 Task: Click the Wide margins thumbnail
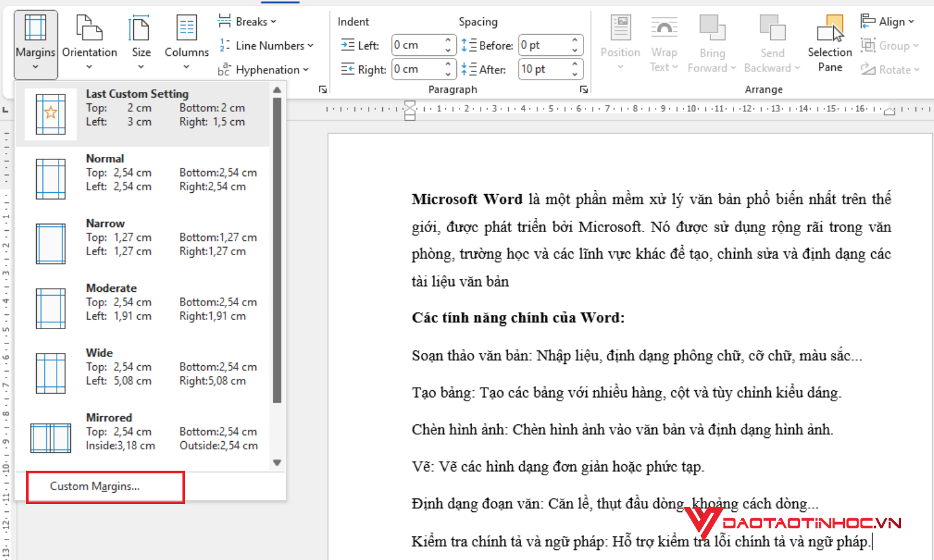coord(50,373)
